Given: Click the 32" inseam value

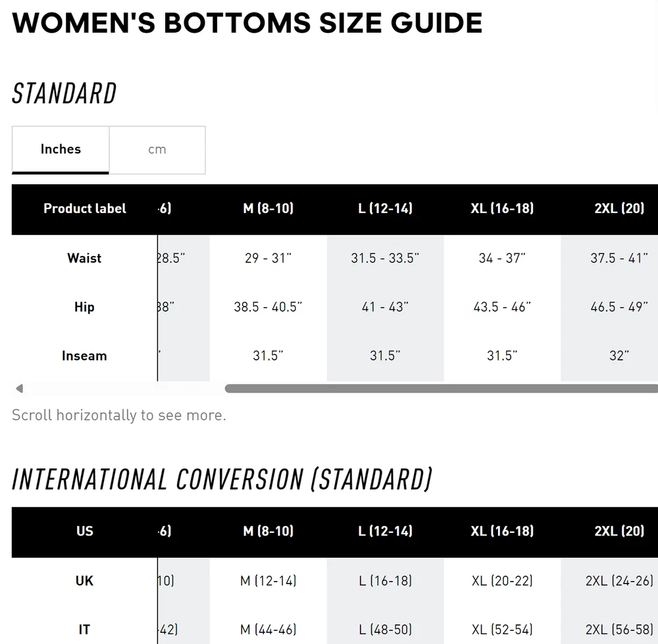Looking at the screenshot, I should coord(619,356).
